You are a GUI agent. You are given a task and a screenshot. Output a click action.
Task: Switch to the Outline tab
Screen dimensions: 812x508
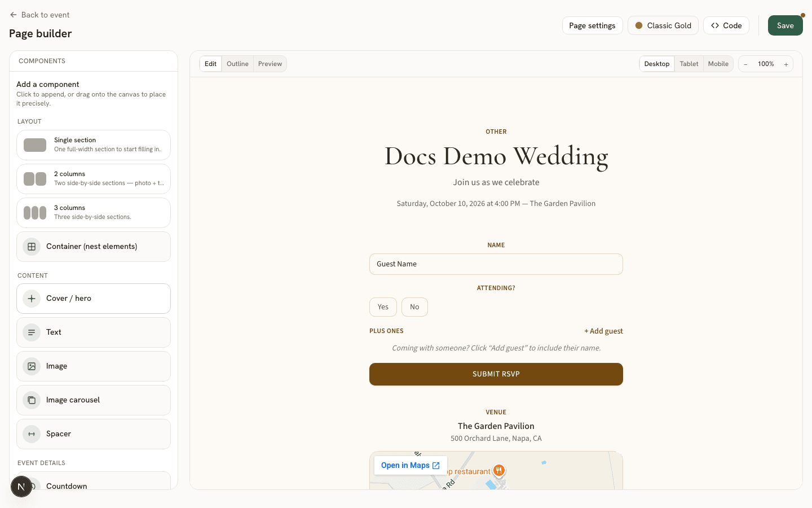(x=237, y=64)
